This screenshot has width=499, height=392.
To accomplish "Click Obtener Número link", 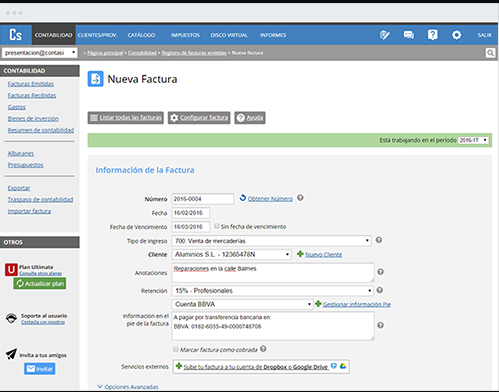I will pyautogui.click(x=270, y=199).
